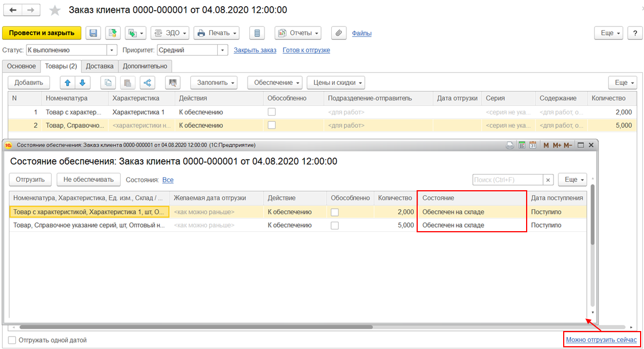Click the Закрыть заказ link
The width and height of the screenshot is (644, 349).
click(255, 50)
